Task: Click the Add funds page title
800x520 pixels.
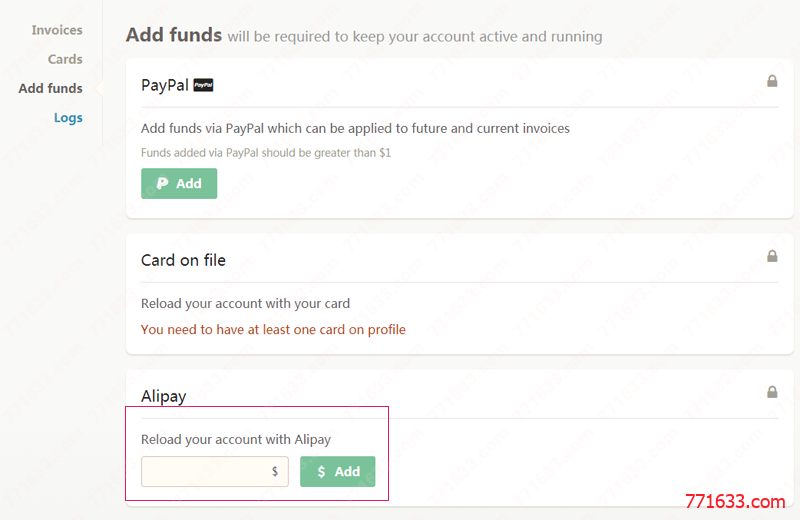Action: point(174,35)
